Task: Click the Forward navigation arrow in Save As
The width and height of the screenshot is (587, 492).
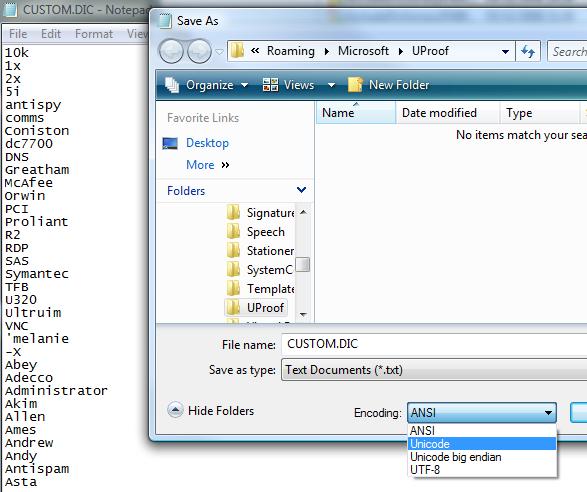Action: 199,51
